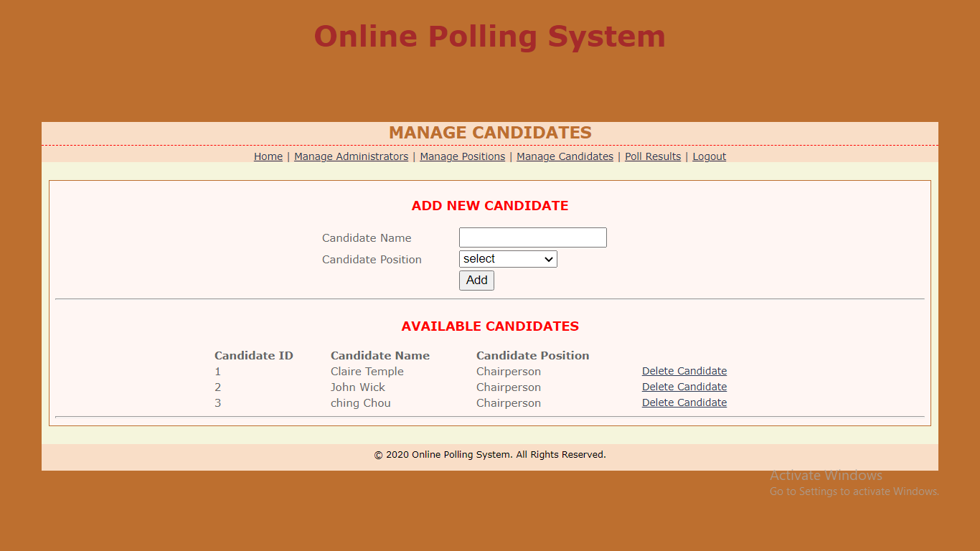
Task: Click the MANAGE CANDIDATES heading
Action: coord(490,133)
